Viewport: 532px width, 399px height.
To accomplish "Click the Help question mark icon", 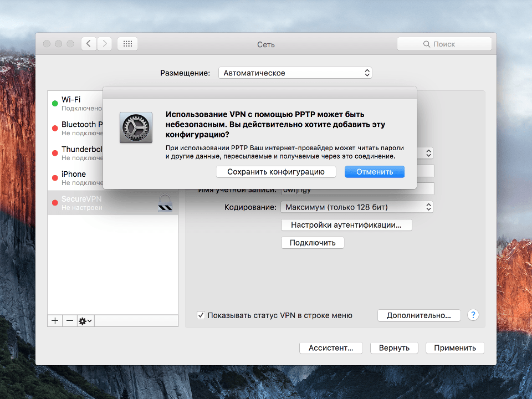I will tap(473, 315).
